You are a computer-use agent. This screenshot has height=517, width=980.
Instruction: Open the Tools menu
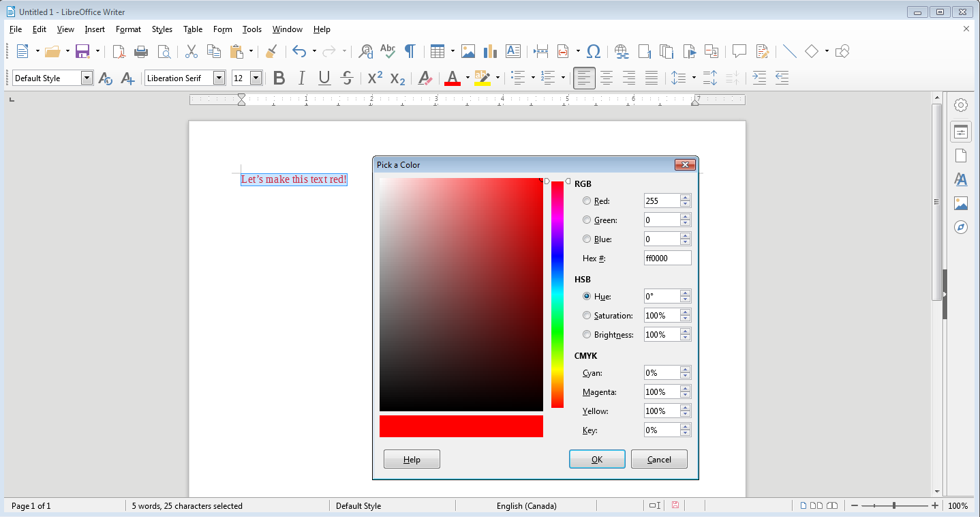(x=252, y=29)
